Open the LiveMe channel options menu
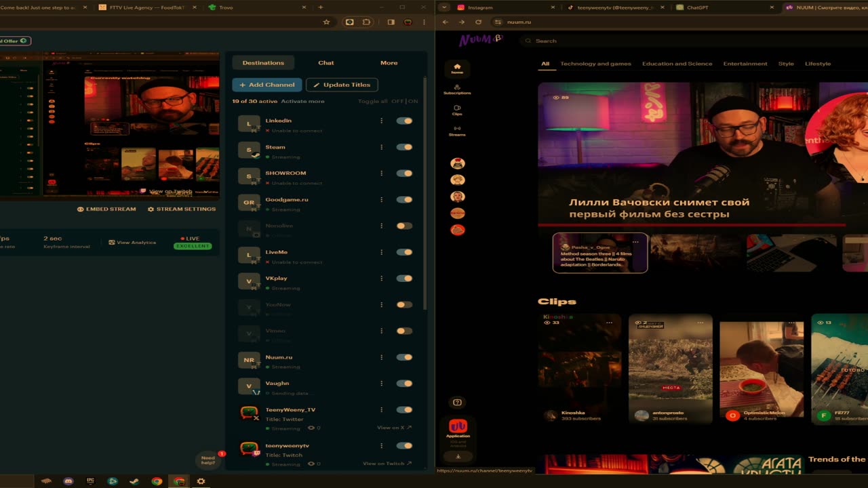 pos(382,252)
